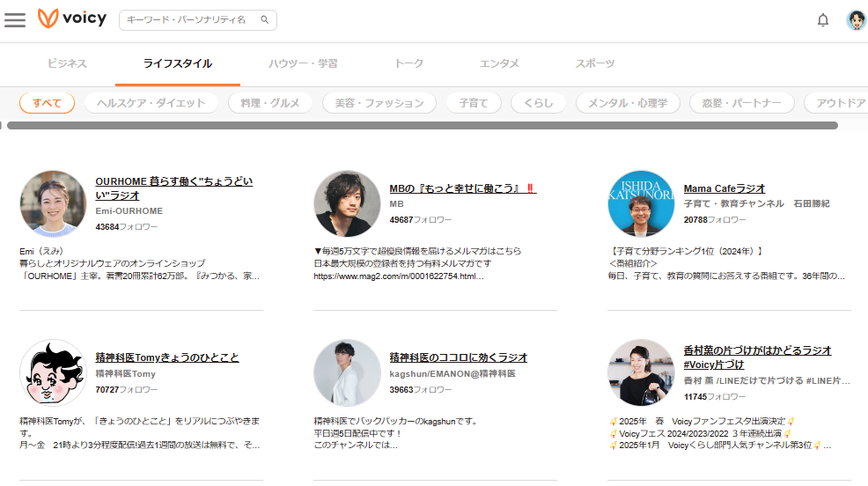
Task: Click kagshun channel avatar
Action: tap(347, 373)
